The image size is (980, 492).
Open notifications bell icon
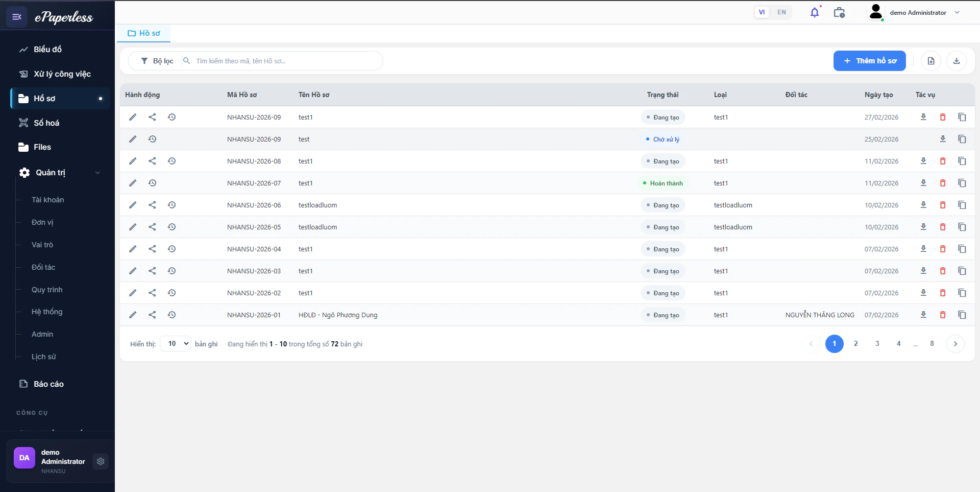coord(815,12)
